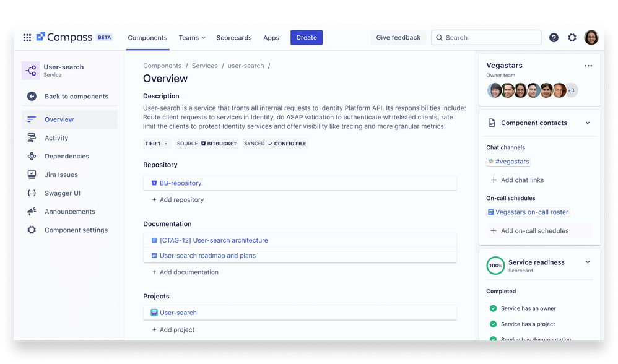Click the check mark for Service has a project

(x=493, y=324)
